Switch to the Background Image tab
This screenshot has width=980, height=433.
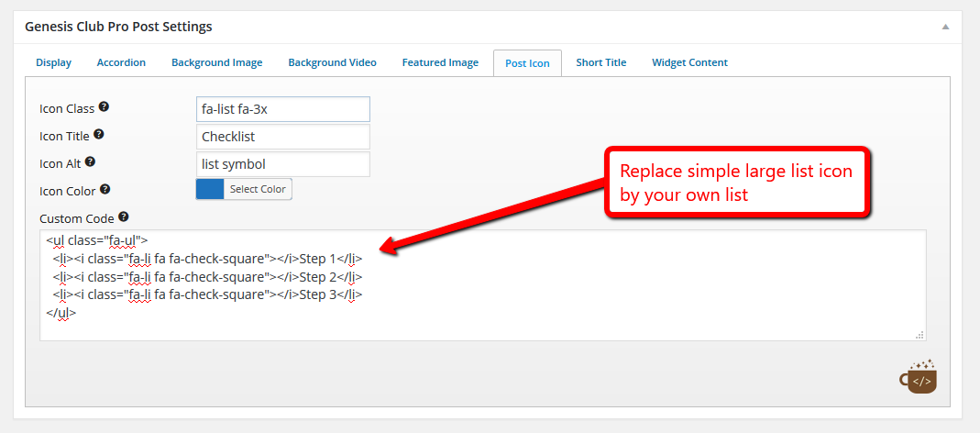click(x=217, y=62)
